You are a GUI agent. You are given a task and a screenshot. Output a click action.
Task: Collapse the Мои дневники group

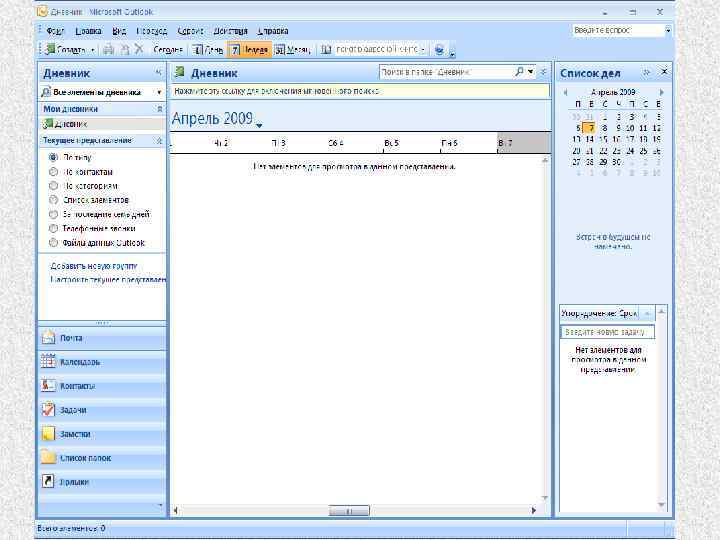(160, 109)
